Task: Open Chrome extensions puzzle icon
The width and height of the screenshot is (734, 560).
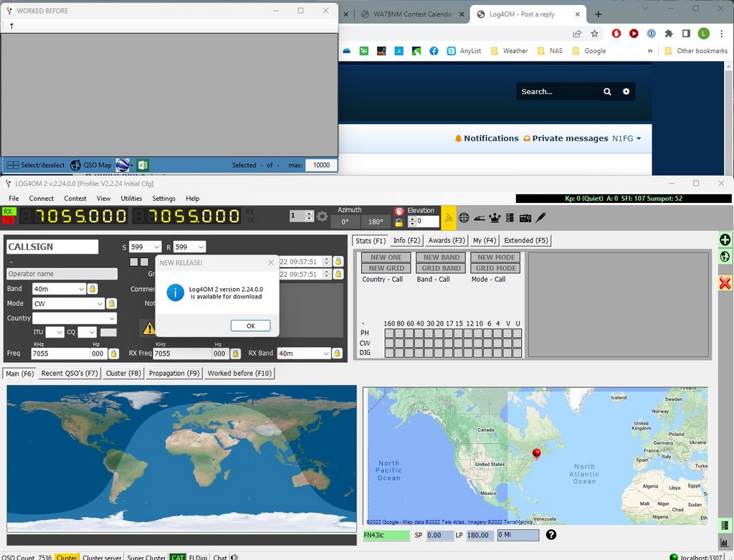Action: (669, 34)
